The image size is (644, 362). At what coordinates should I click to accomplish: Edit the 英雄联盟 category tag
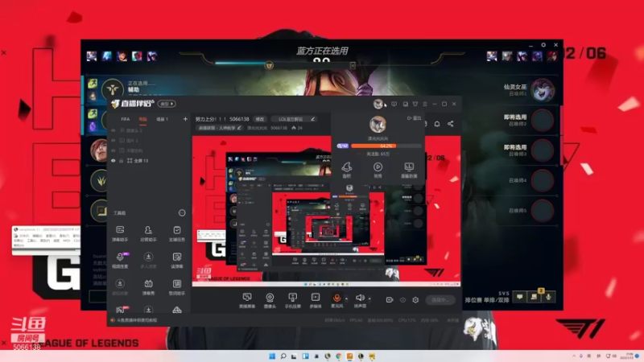pos(220,128)
